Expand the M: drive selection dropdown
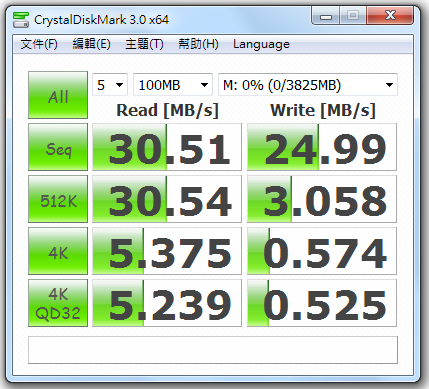 pyautogui.click(x=308, y=85)
